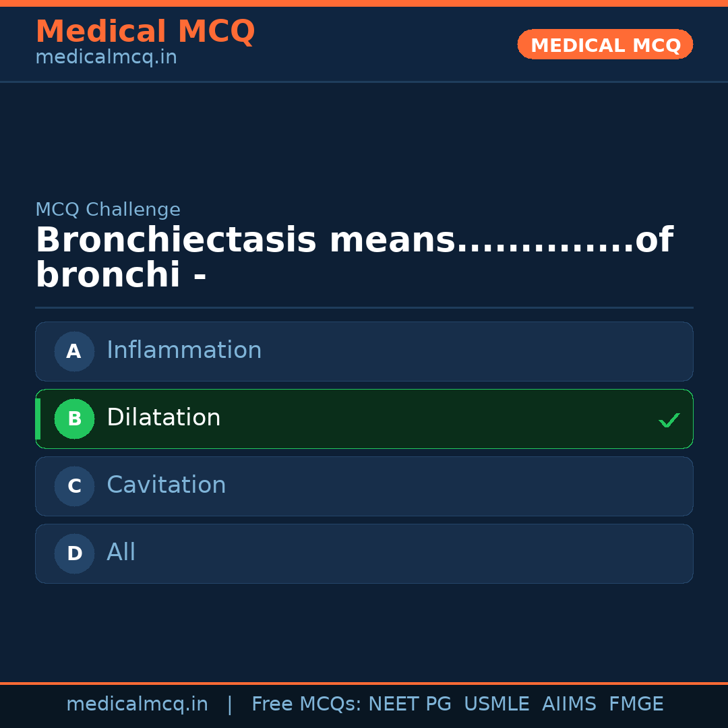Click USMLE in the footer
Viewport: 728px width, 728px height.
[x=496, y=704]
